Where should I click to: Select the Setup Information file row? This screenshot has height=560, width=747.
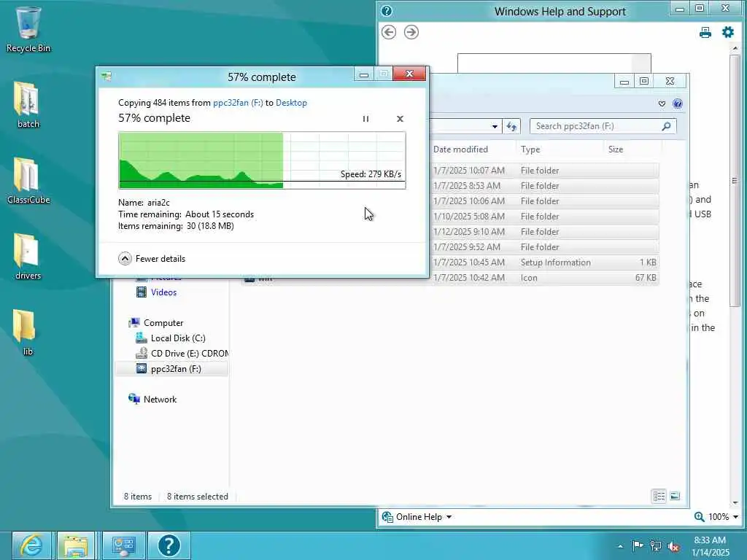544,262
